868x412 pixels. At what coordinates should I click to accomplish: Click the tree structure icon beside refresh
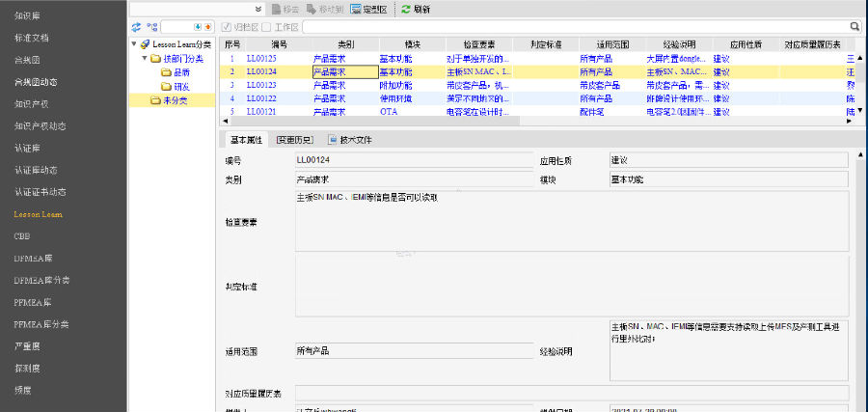pyautogui.click(x=152, y=27)
